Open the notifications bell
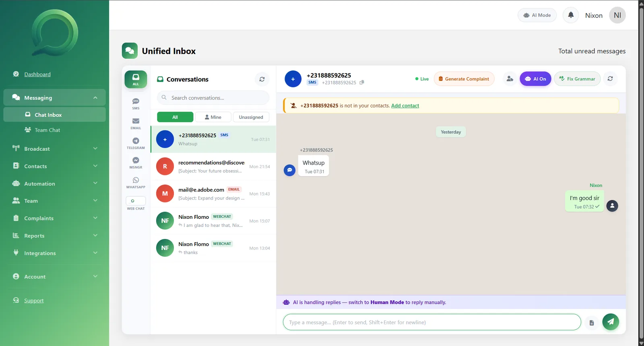The image size is (644, 346). [x=570, y=15]
